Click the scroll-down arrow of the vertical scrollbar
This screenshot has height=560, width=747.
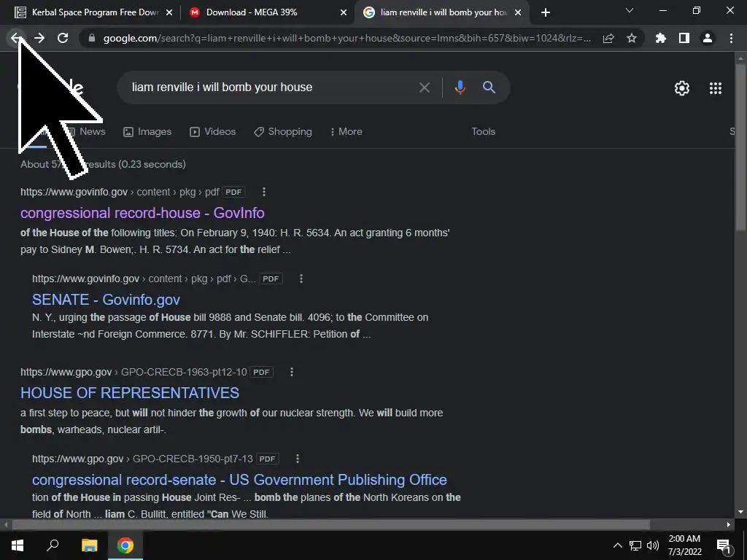[740, 512]
